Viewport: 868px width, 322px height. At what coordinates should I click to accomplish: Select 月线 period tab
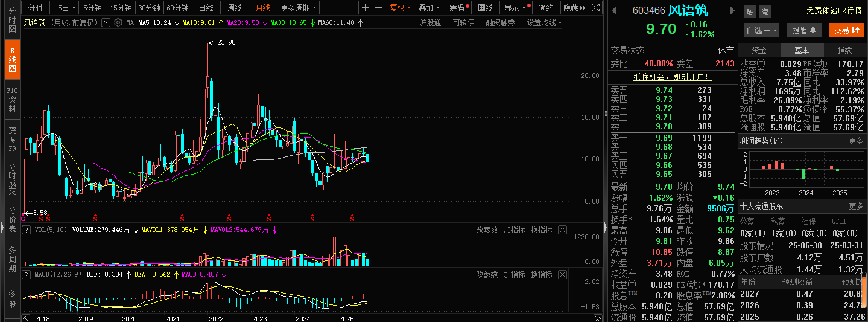[x=263, y=8]
